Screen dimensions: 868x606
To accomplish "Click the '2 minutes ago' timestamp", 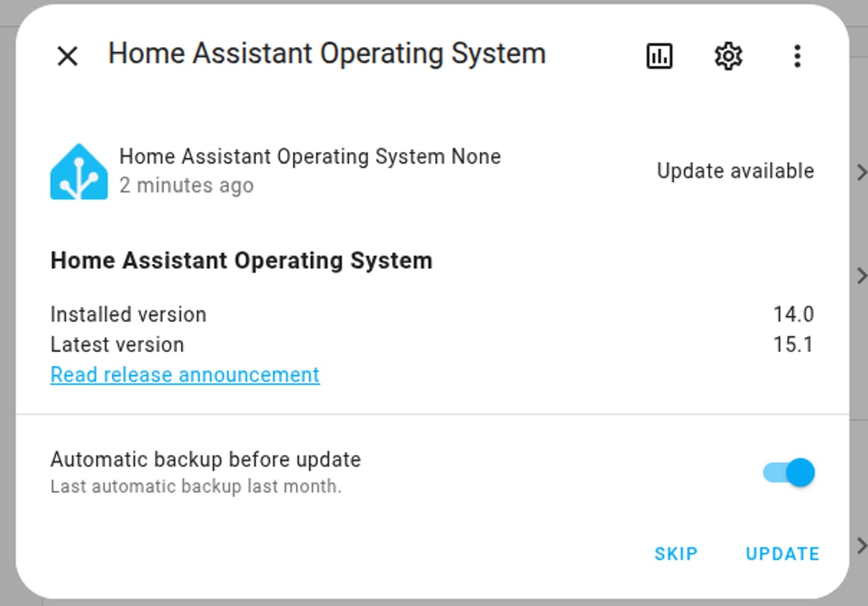I will pyautogui.click(x=186, y=185).
